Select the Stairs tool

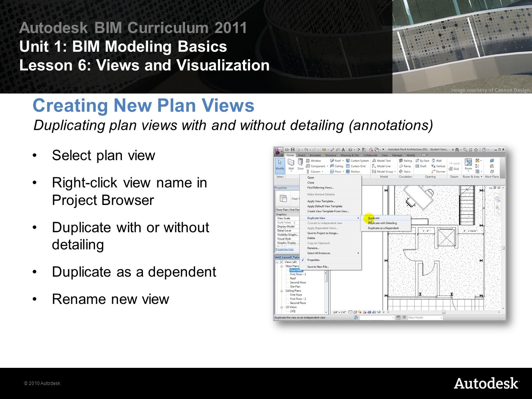click(x=405, y=171)
